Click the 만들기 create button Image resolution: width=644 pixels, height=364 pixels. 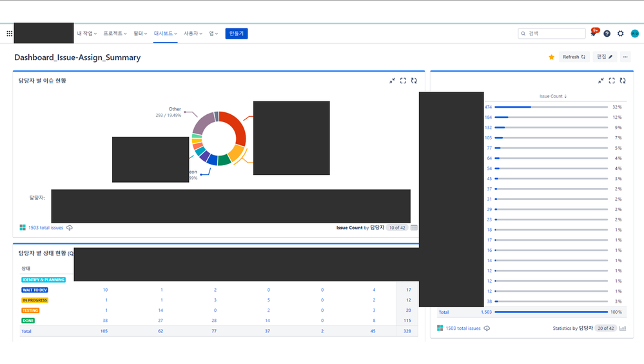tap(236, 34)
